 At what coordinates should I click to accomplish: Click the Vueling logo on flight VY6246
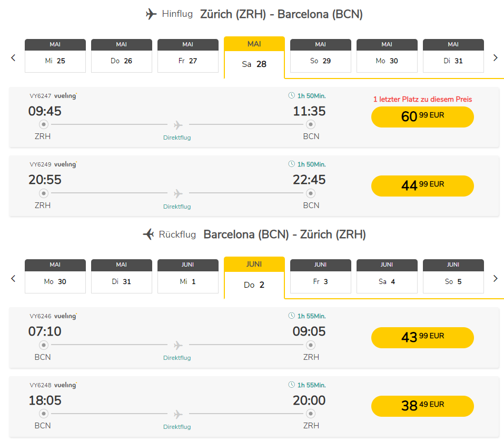[65, 316]
